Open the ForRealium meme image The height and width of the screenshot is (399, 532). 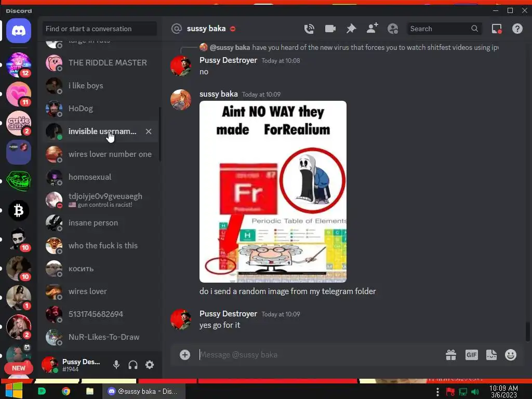pyautogui.click(x=273, y=192)
